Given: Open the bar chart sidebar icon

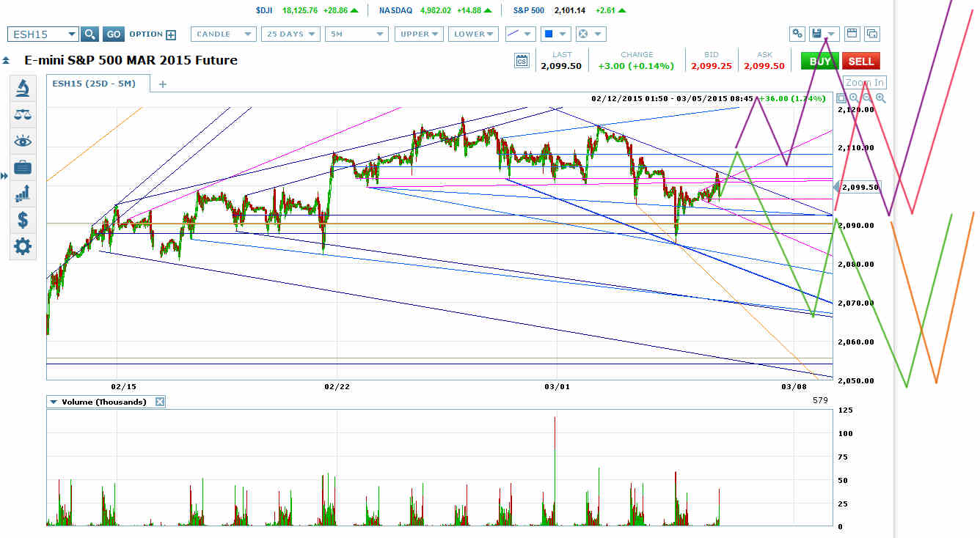Looking at the screenshot, I should [x=23, y=194].
